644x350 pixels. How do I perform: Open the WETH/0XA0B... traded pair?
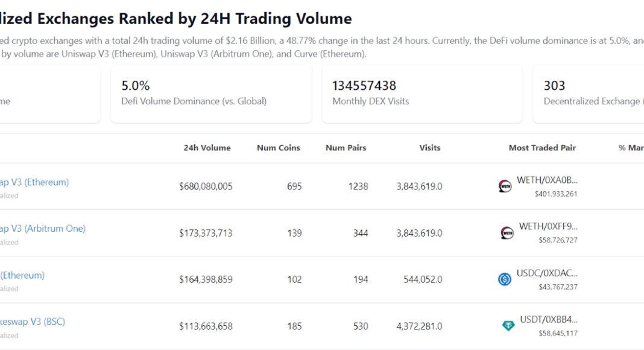(547, 180)
